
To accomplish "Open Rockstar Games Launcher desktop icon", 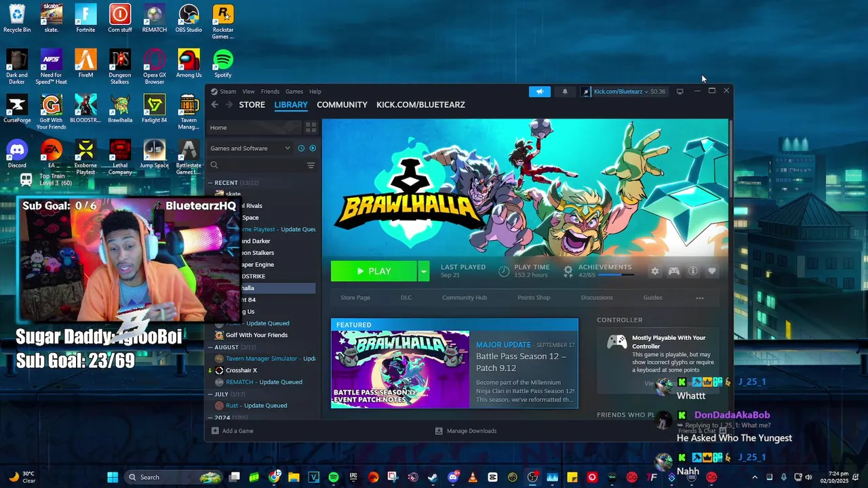I will pyautogui.click(x=223, y=22).
